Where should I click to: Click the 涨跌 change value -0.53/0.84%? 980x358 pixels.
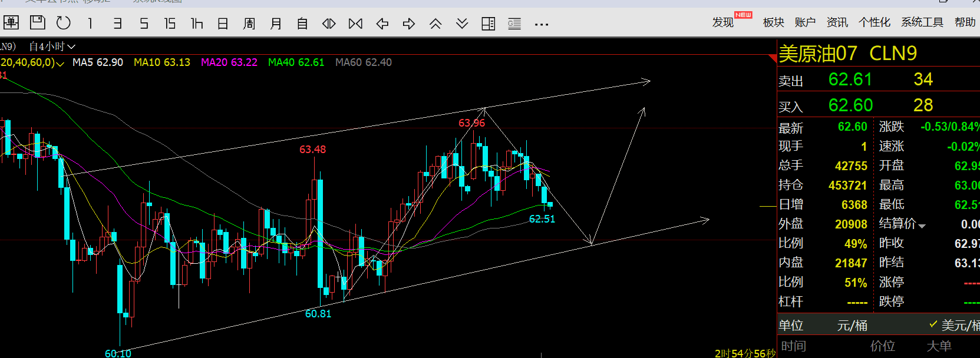click(x=950, y=127)
